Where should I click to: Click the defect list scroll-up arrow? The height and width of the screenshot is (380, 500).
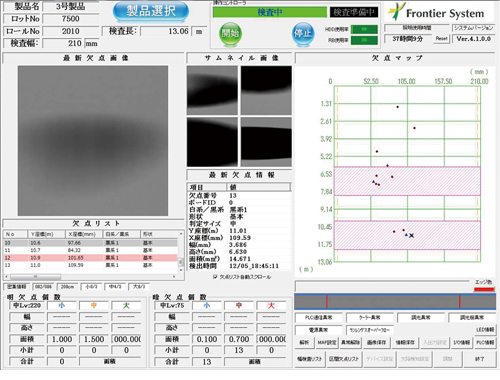coord(181,234)
